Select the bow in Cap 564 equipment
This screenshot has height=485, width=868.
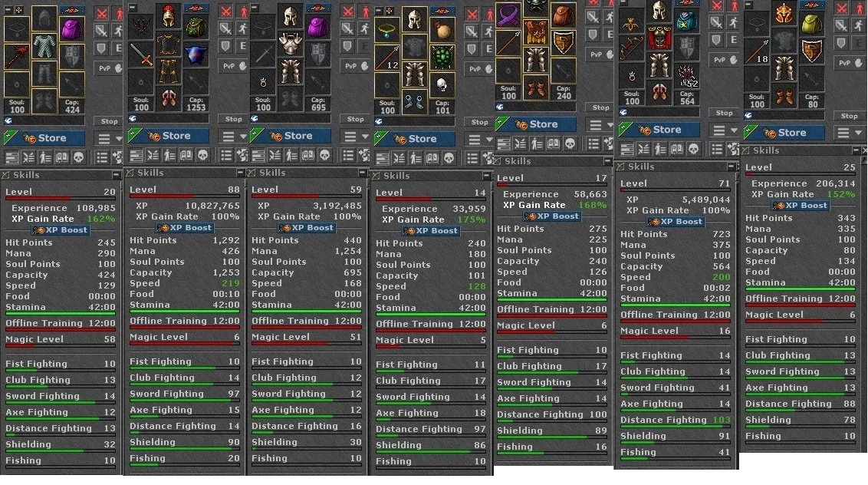[632, 49]
